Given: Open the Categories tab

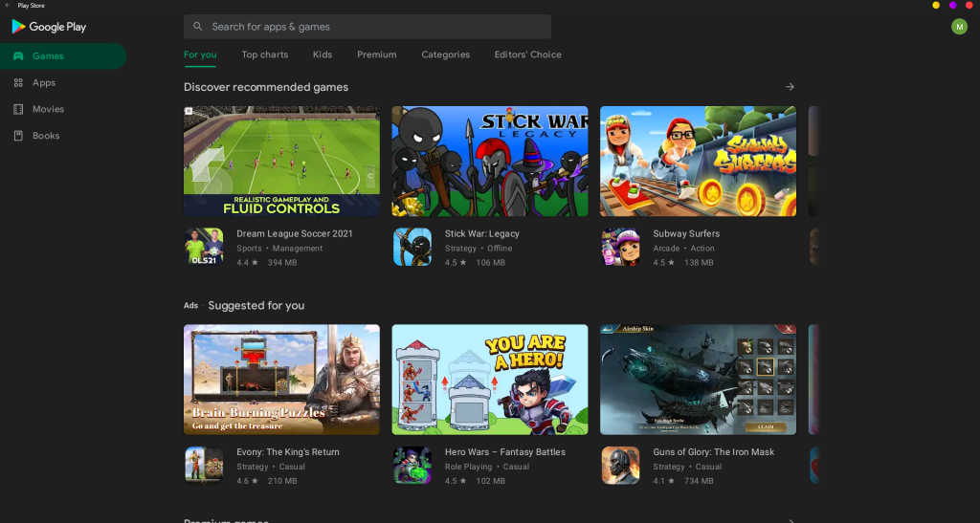Looking at the screenshot, I should point(446,54).
